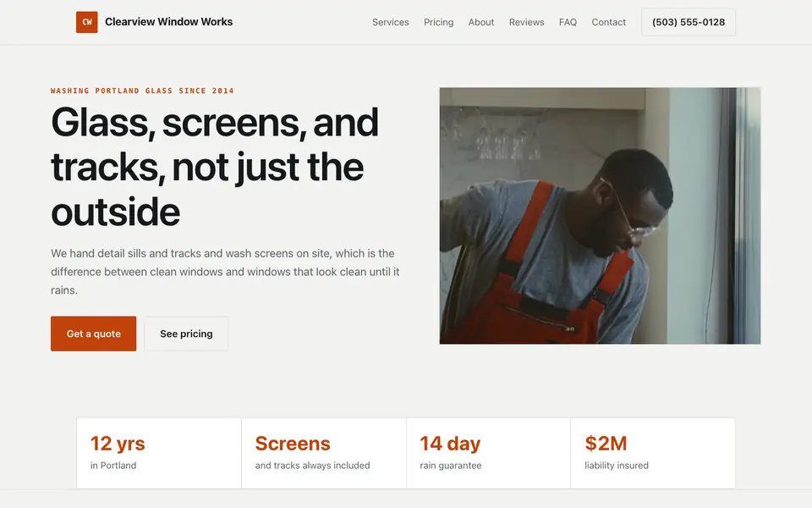This screenshot has height=508, width=812.
Task: Go to the Services nav item
Action: tap(391, 22)
